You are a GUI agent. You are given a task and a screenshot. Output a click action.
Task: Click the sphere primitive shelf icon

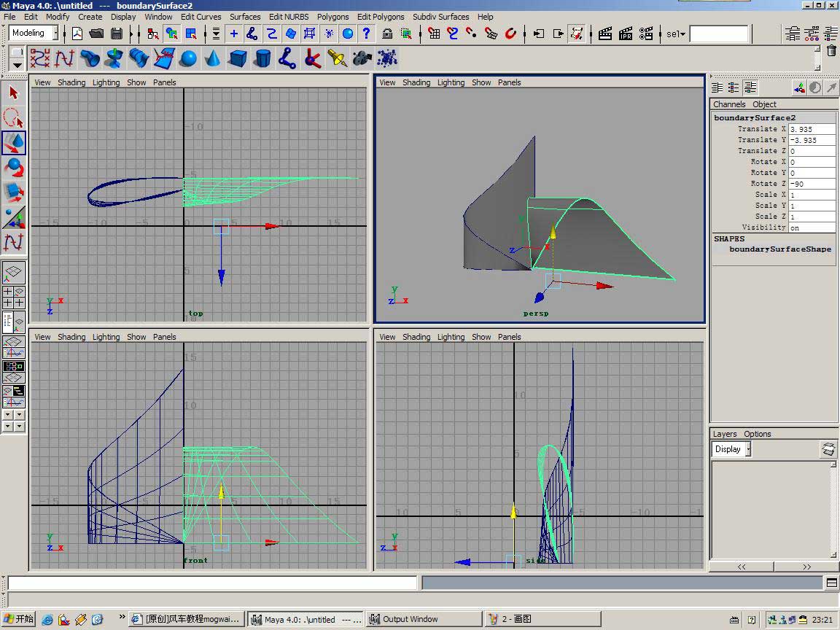pos(188,58)
